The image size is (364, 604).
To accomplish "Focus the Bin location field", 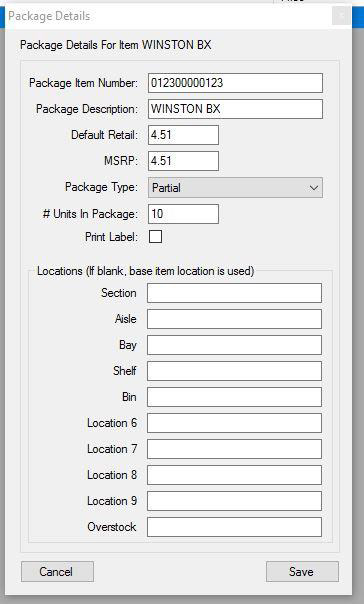I will click(234, 397).
